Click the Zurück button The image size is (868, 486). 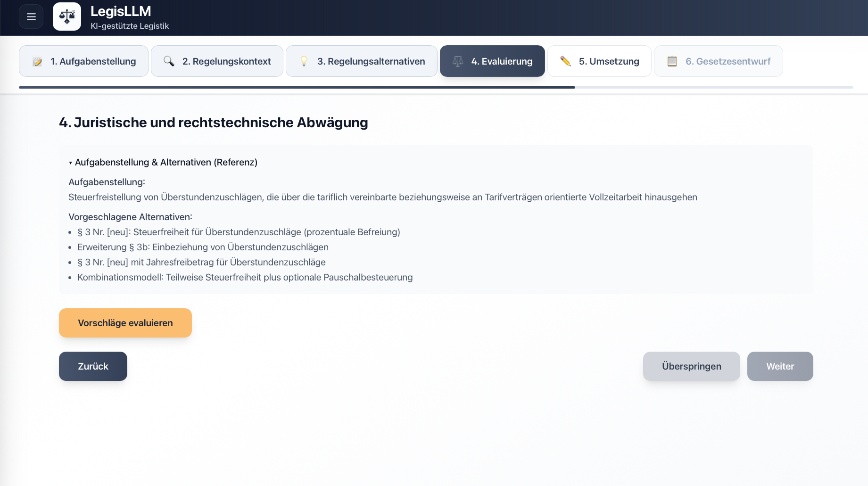93,366
